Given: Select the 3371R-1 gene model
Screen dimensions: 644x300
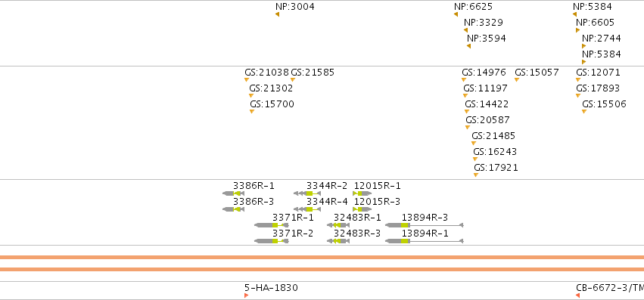Looking at the screenshot, I should click(272, 225).
